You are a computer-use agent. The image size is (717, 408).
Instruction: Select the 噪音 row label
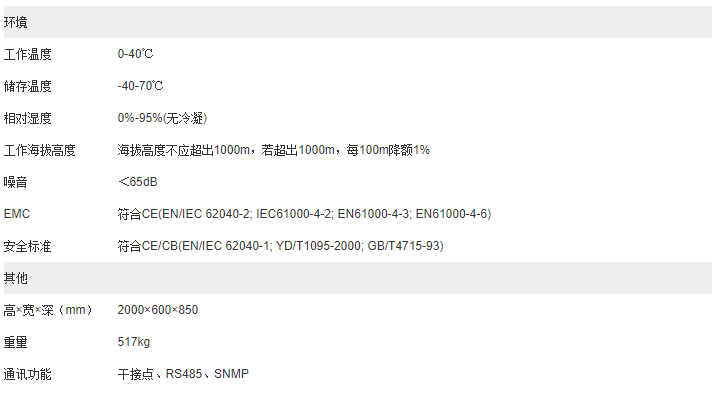pyautogui.click(x=17, y=182)
